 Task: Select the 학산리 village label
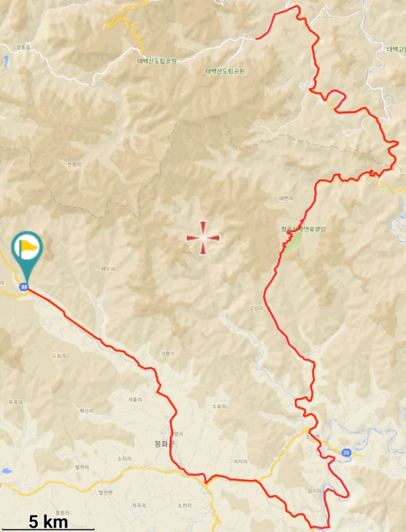tap(87, 411)
